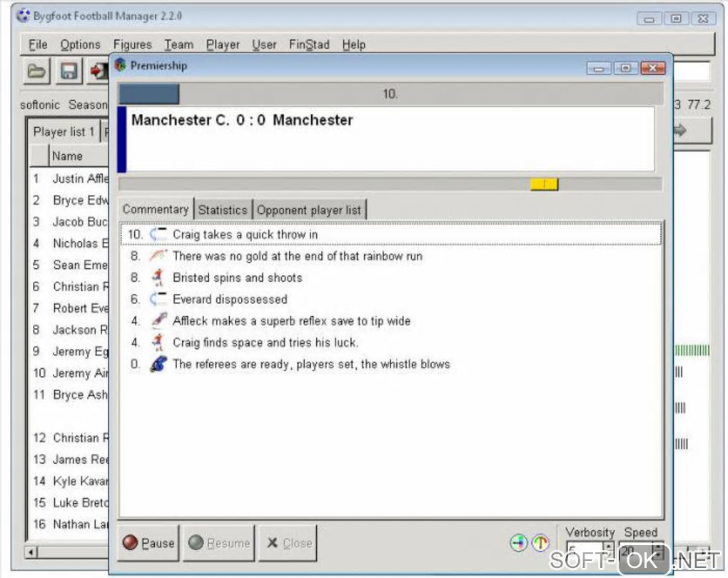
Task: Select the Player list 1 tab
Action: (64, 132)
